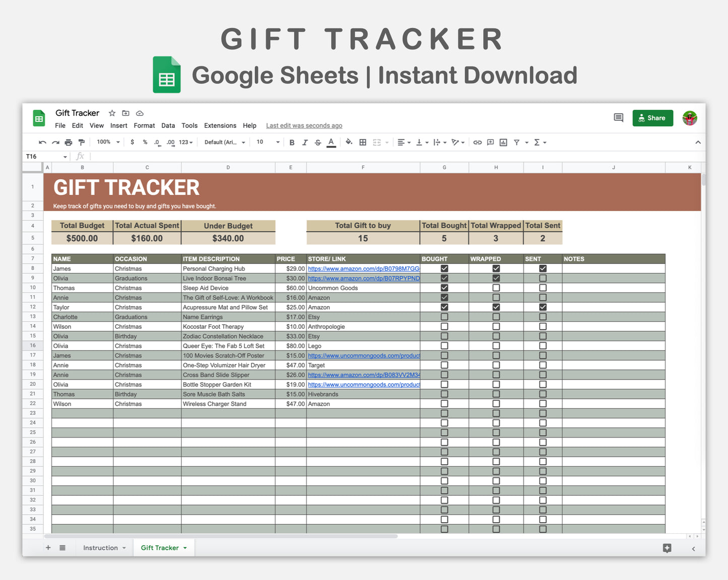This screenshot has height=580, width=728.
Task: Click the Create a filter icon
Action: point(517,142)
